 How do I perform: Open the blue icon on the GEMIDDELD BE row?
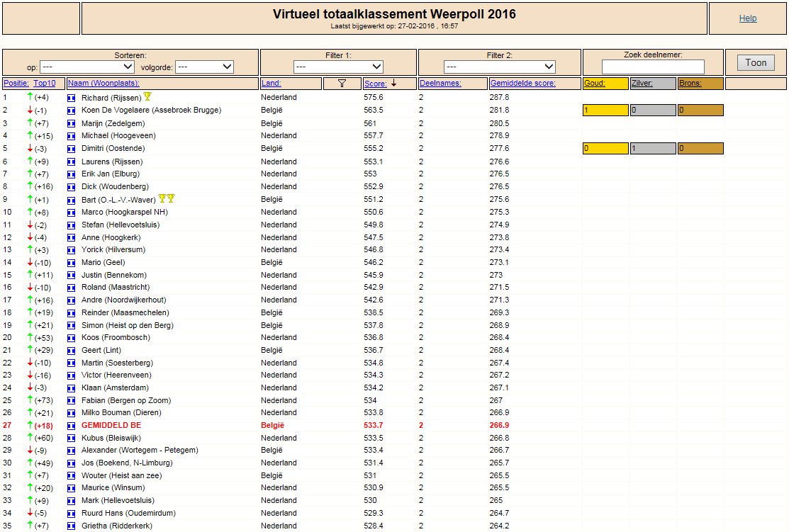coord(71,426)
